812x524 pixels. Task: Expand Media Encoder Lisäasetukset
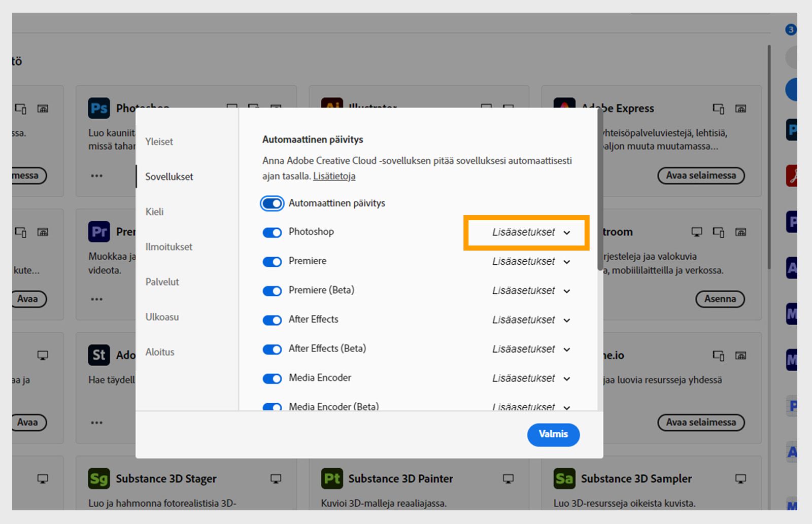click(531, 378)
